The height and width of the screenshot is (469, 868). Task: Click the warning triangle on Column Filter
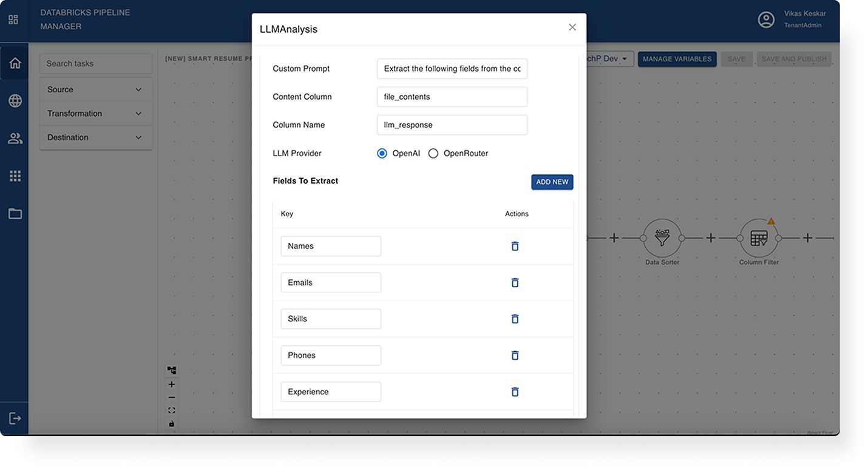(x=771, y=221)
